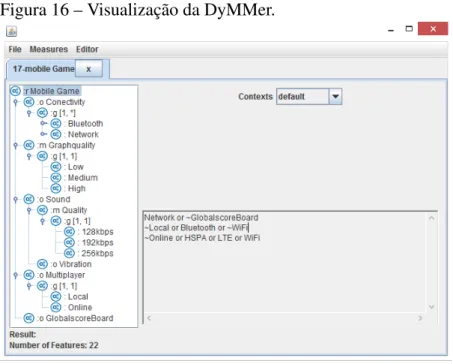Collapse the Conectivity tree node

[x=15, y=102]
